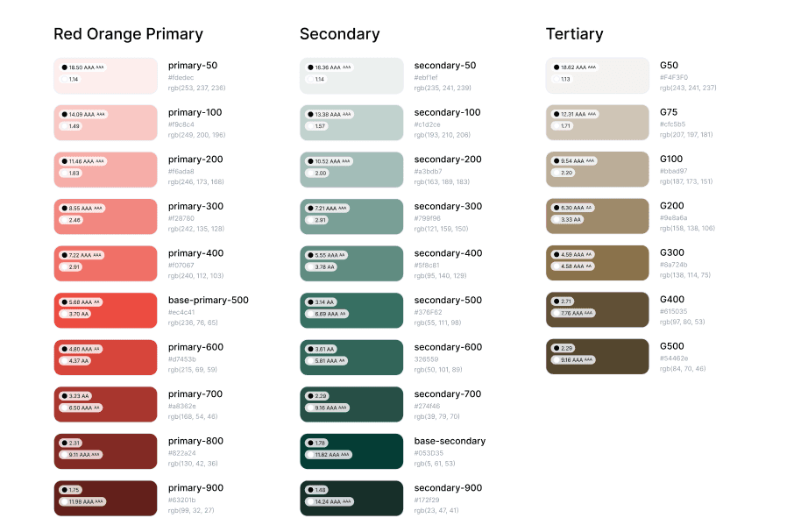The height and width of the screenshot is (532, 794).
Task: Click the 6.50 AAA badge on primary-700
Action: (81, 408)
